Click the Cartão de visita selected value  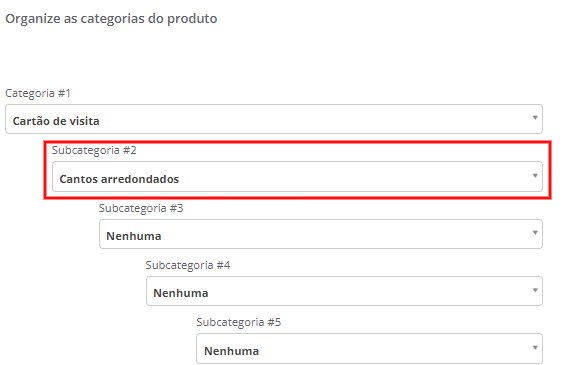pyautogui.click(x=56, y=121)
